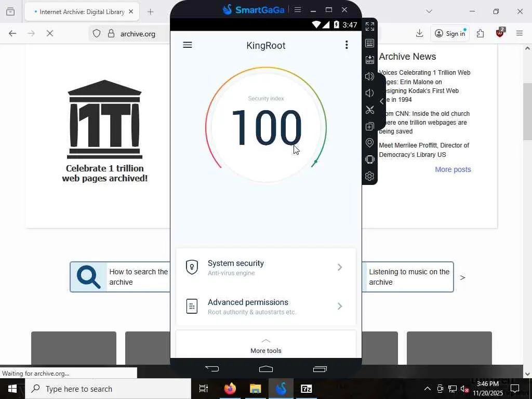This screenshot has height=399, width=532.
Task: Tap Android home navigation button
Action: [x=265, y=368]
